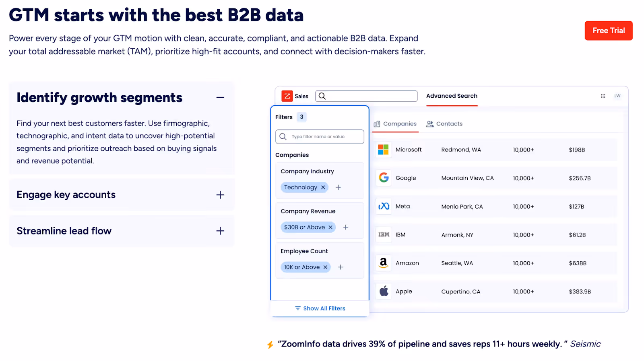Image resolution: width=644 pixels, height=361 pixels.
Task: Expand the Engage key accounts section
Action: 220,195
